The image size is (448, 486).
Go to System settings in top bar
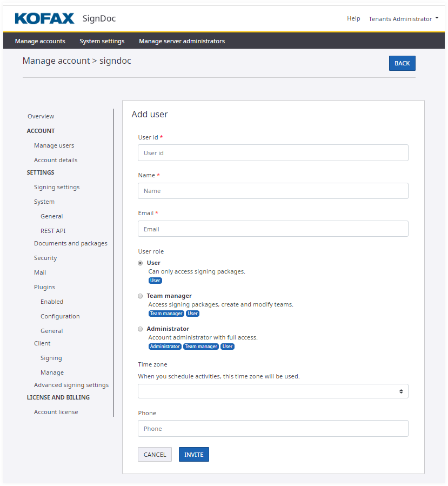click(102, 41)
